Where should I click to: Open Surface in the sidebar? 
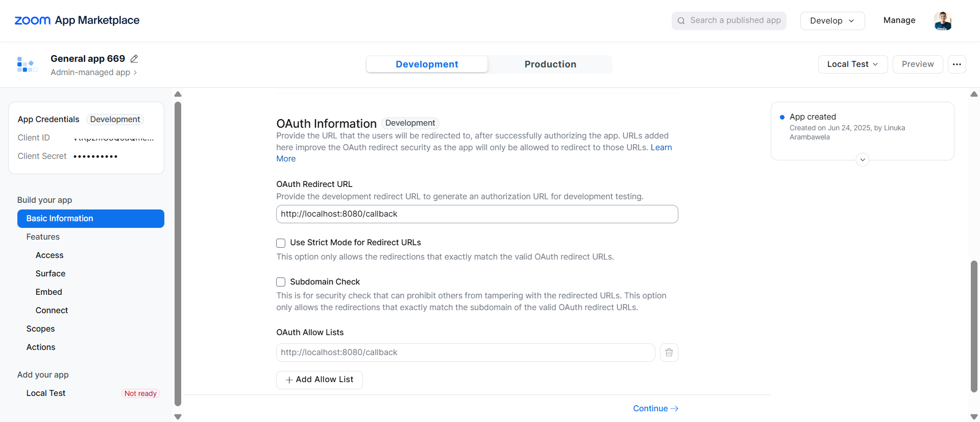[x=51, y=274]
